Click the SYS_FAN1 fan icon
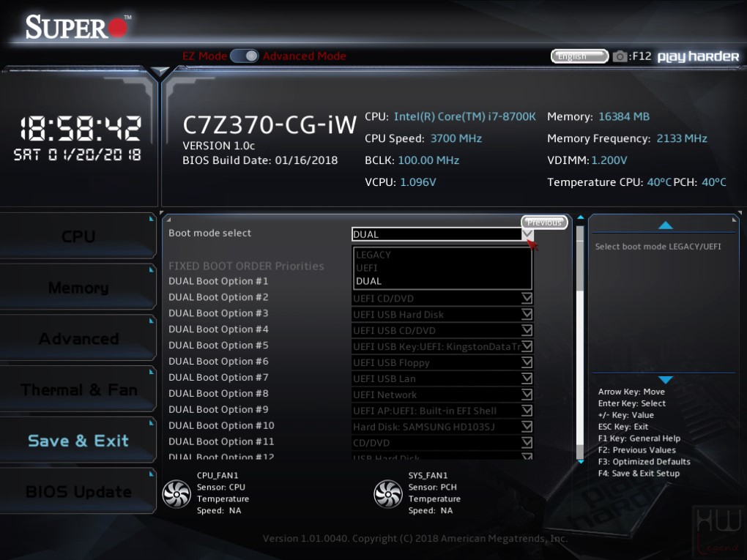This screenshot has height=560, width=747. pos(388,494)
